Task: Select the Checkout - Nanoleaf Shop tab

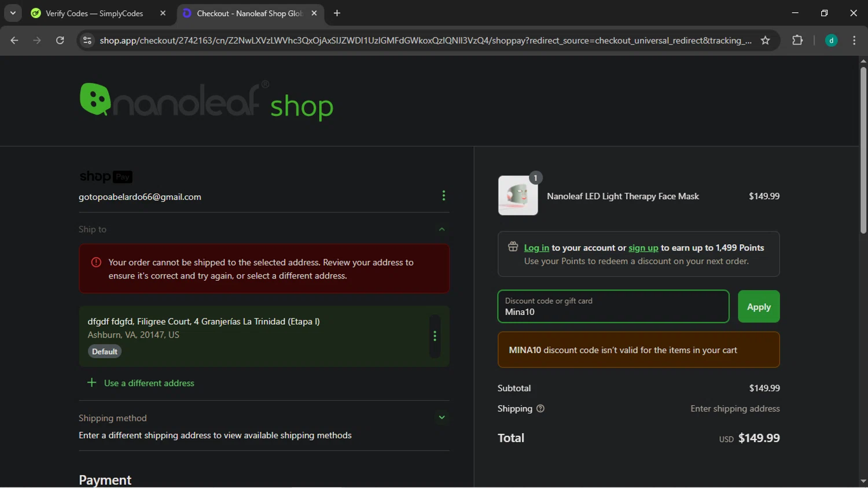Action: [x=249, y=13]
